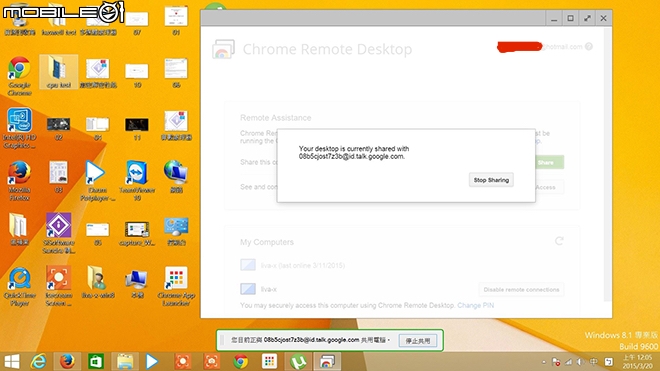Click the Chrome Remote Desktop window scrollbar

point(607,164)
